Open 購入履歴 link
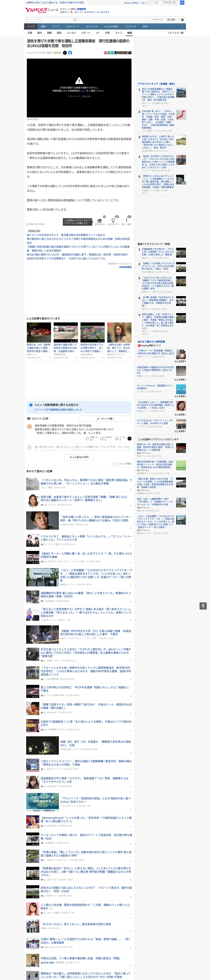The image size is (210, 980). pyautogui.click(x=171, y=20)
